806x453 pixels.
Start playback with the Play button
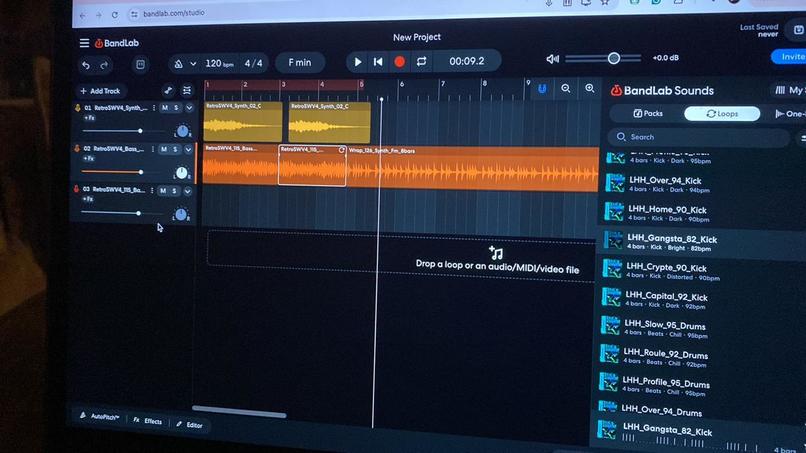point(358,62)
